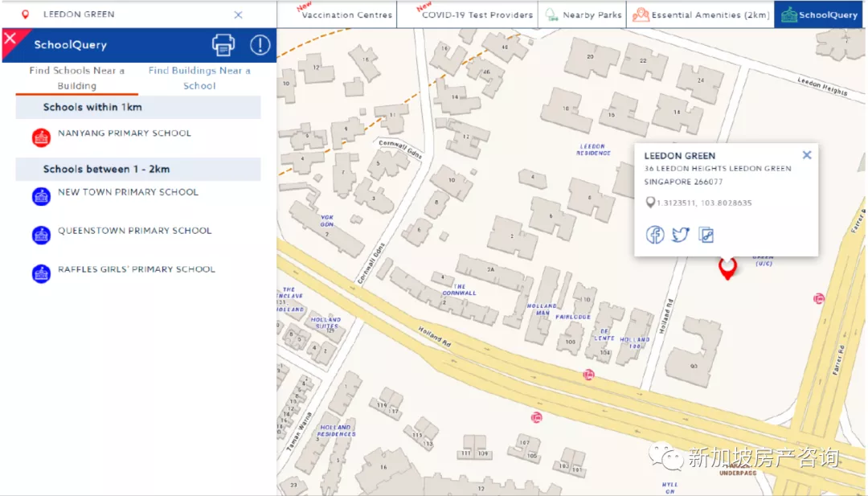868x496 pixels.
Task: Clear the Leedon Green search text
Action: [238, 14]
